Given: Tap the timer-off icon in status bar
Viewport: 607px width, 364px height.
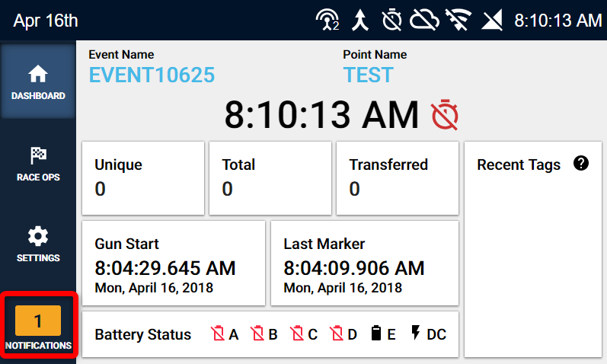Looking at the screenshot, I should tap(391, 20).
